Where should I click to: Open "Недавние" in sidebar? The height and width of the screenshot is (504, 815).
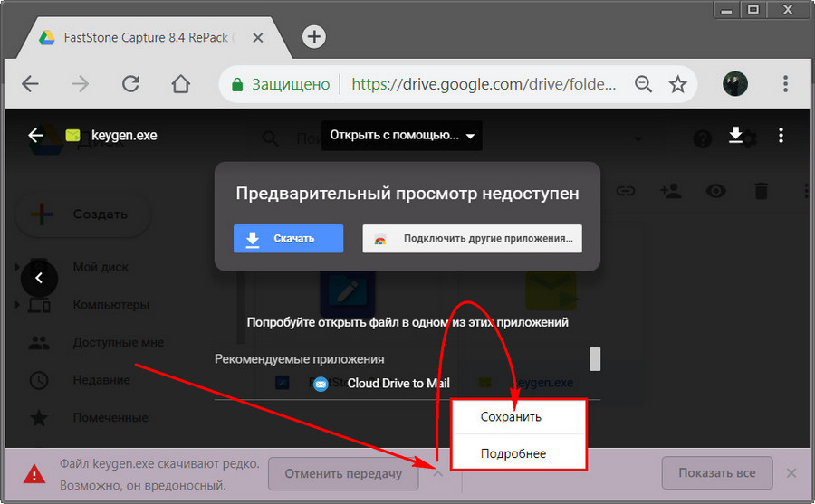point(101,380)
